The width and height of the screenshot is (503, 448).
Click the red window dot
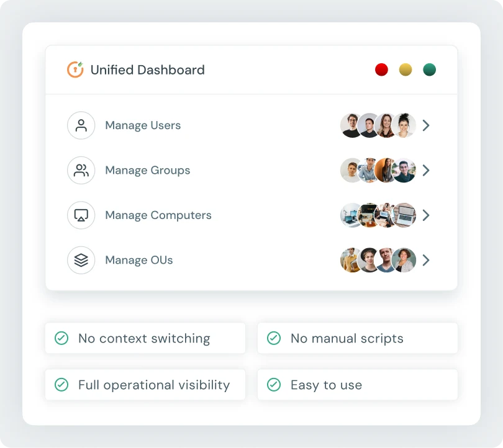point(382,69)
